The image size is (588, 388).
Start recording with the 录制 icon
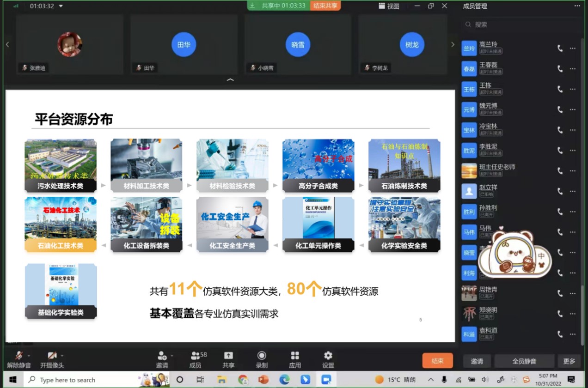tap(262, 356)
